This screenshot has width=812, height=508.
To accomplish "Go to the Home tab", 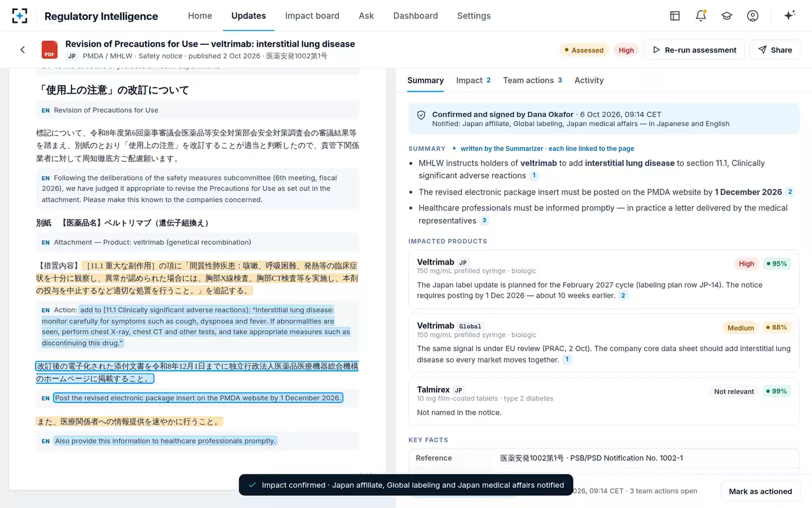I will [200, 16].
